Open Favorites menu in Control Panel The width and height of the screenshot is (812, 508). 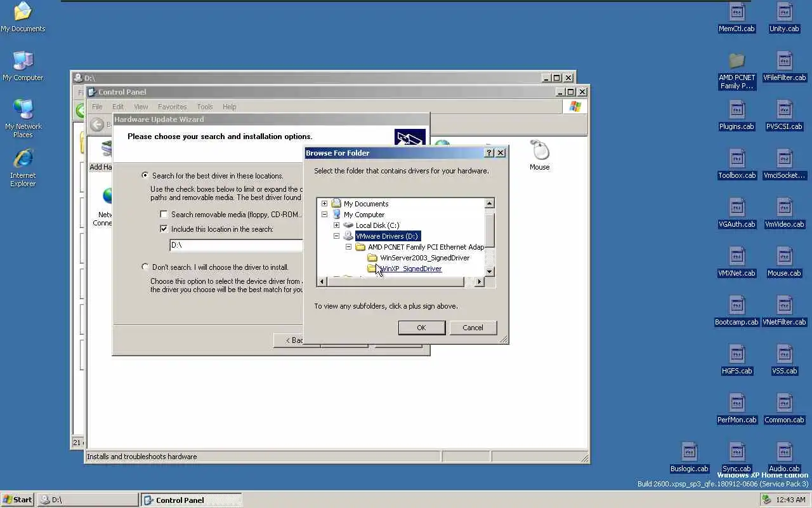click(x=172, y=107)
